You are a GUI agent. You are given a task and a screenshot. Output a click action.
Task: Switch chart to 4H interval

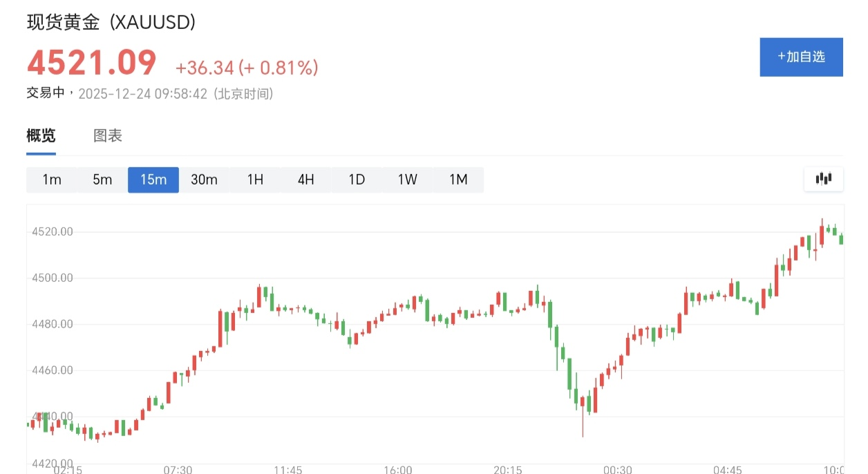[x=305, y=180]
